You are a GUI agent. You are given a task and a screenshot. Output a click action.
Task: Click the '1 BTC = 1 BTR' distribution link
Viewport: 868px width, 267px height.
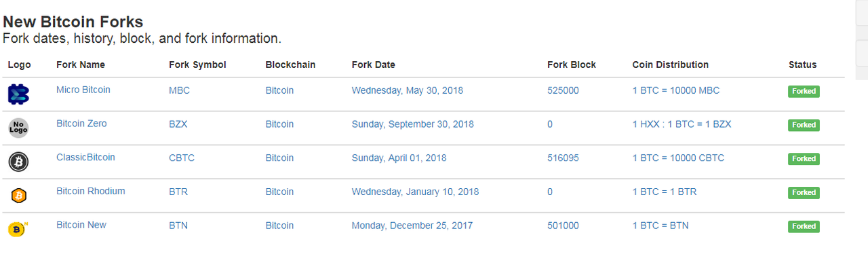pos(665,192)
